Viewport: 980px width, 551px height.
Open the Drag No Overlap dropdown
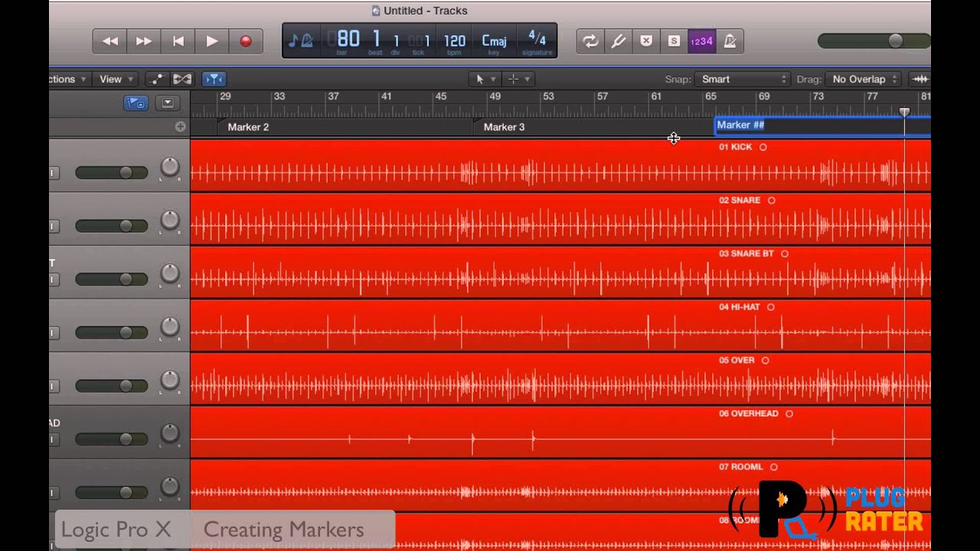click(864, 79)
